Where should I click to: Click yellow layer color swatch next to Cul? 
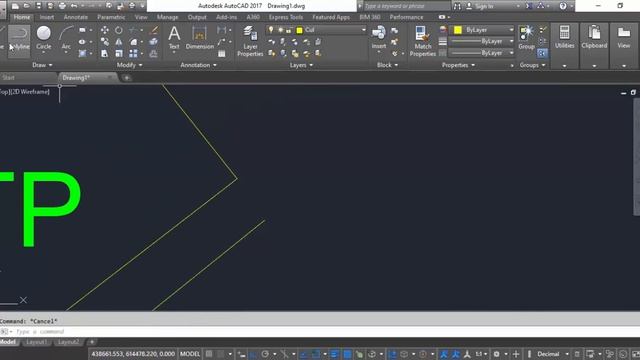[x=300, y=30]
